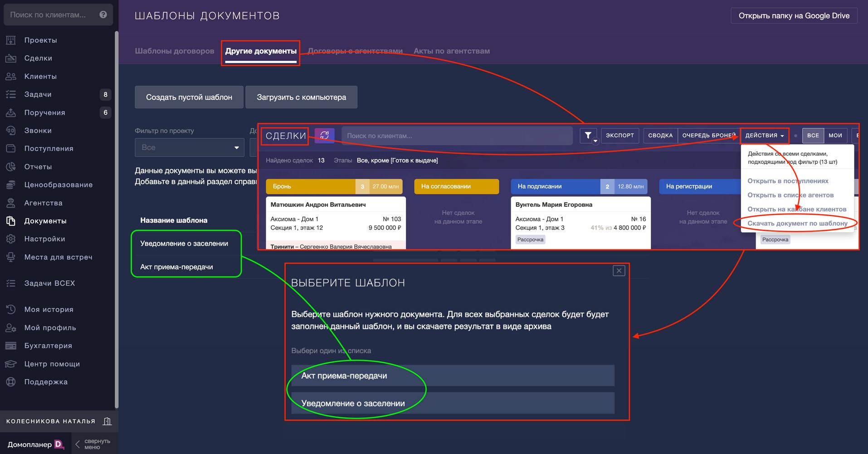The image size is (868, 454).
Task: Close the Выберите шаблон dialog
Action: 619,271
